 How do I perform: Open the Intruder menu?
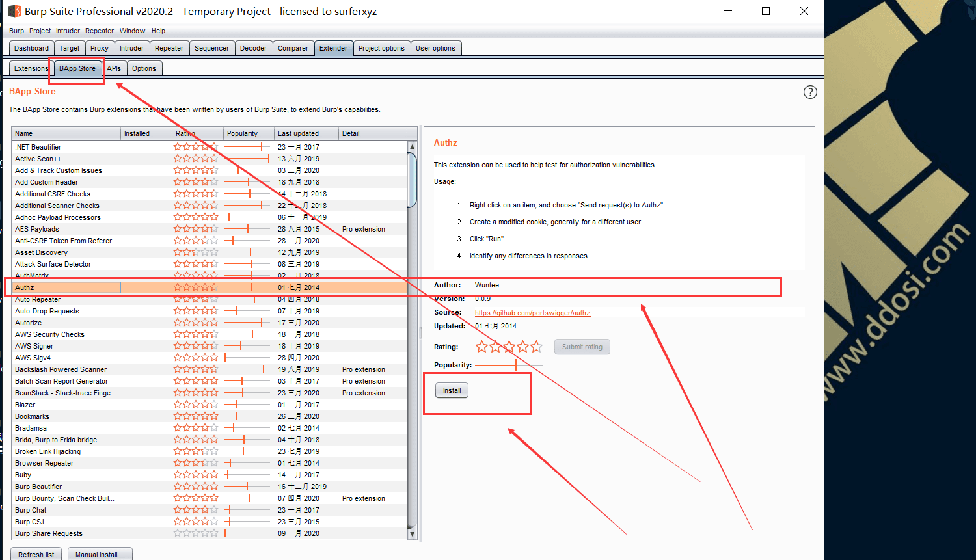68,31
